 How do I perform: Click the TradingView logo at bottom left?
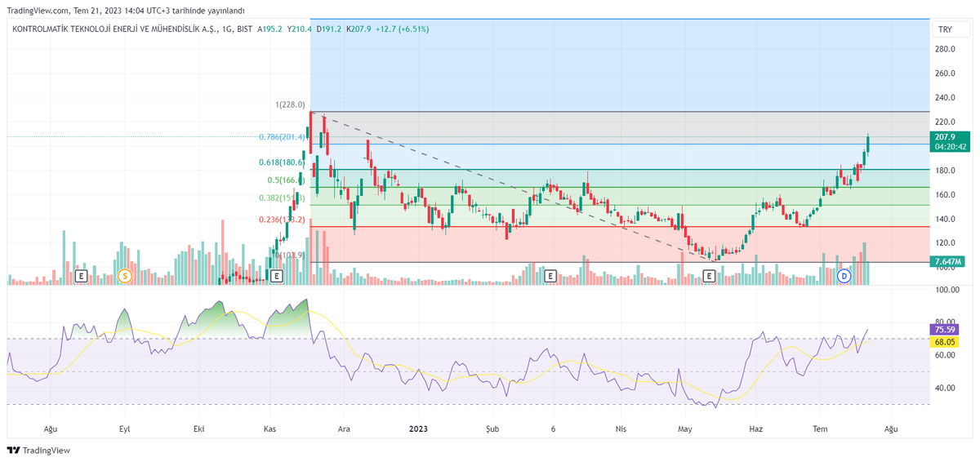click(38, 451)
